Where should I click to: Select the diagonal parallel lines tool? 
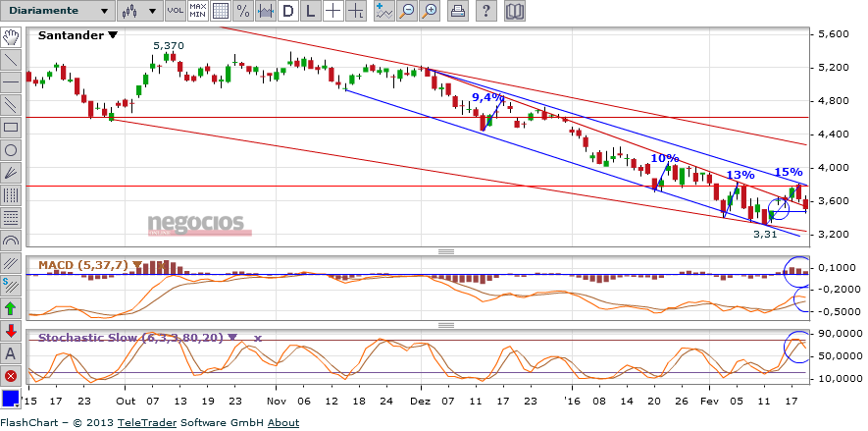click(11, 262)
